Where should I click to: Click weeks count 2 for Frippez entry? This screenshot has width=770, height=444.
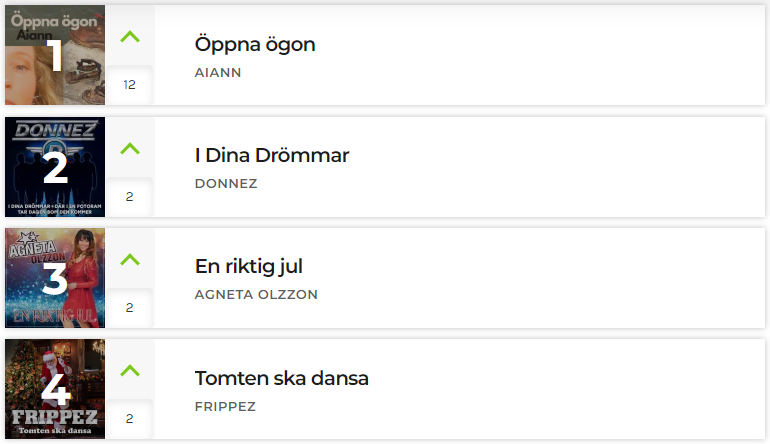tap(130, 418)
